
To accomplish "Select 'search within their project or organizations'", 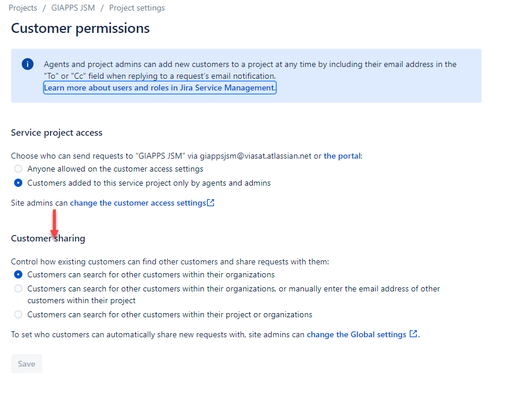I will pyautogui.click(x=18, y=315).
